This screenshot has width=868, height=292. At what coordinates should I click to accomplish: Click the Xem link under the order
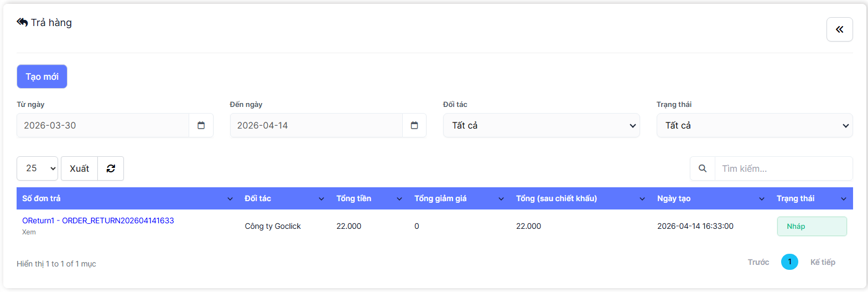coord(29,232)
